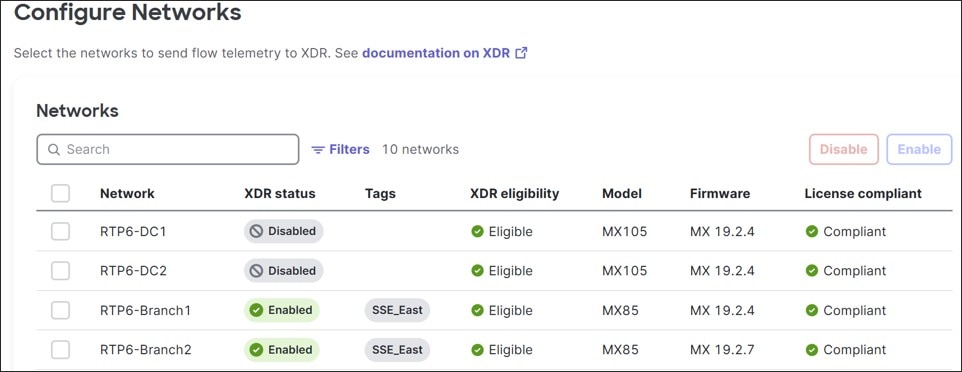Click the Filters funnel icon
Viewport: 962px width, 372px height.
pos(318,150)
